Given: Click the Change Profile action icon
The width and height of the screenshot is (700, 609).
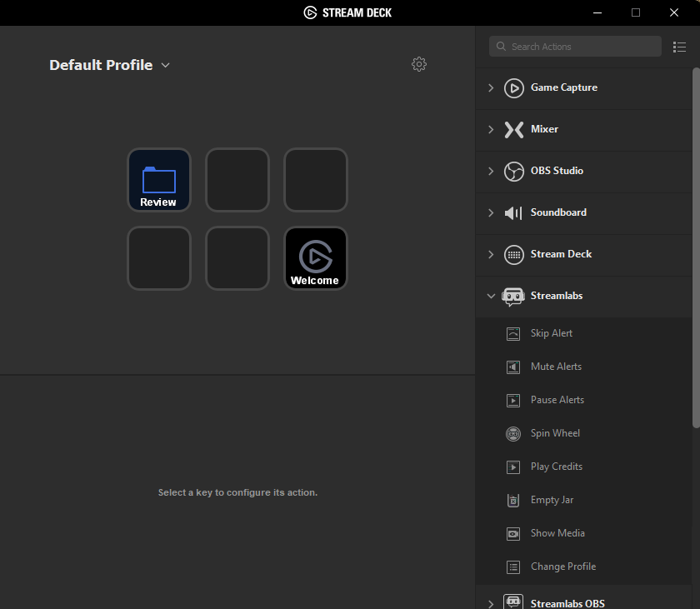Looking at the screenshot, I should [x=513, y=567].
